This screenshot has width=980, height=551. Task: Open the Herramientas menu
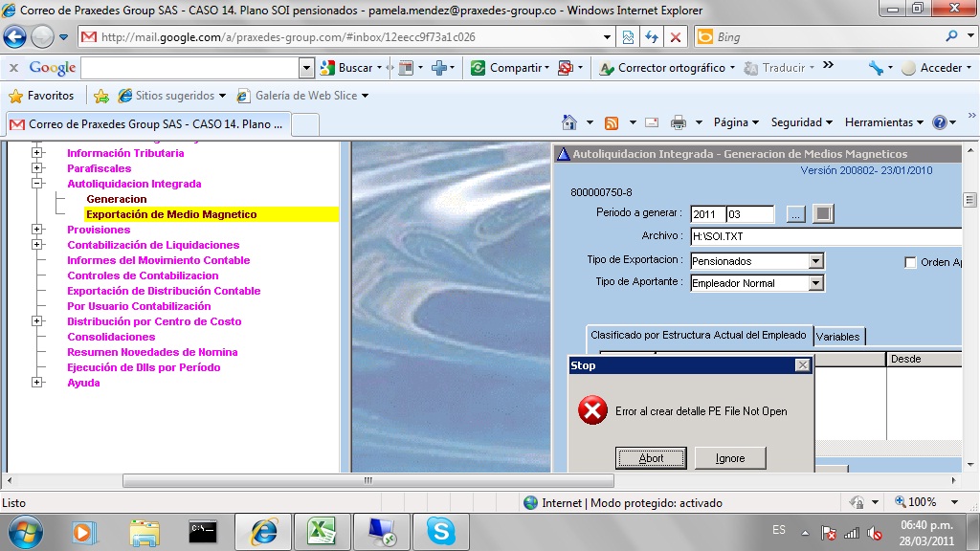coord(883,122)
